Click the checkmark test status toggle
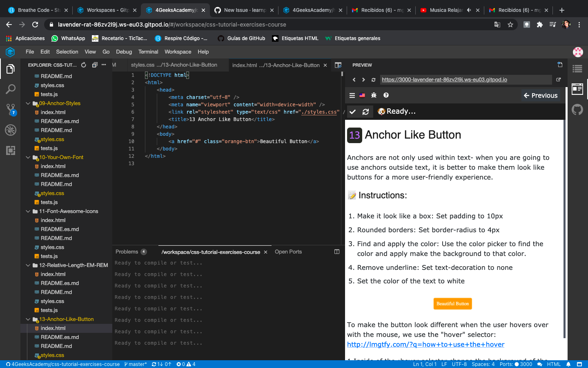This screenshot has width=588, height=368. pyautogui.click(x=354, y=111)
